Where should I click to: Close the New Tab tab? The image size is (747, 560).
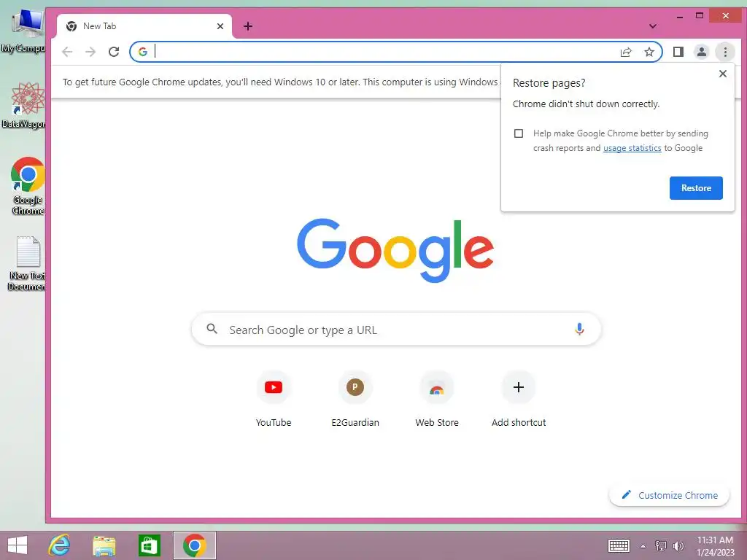(x=220, y=26)
